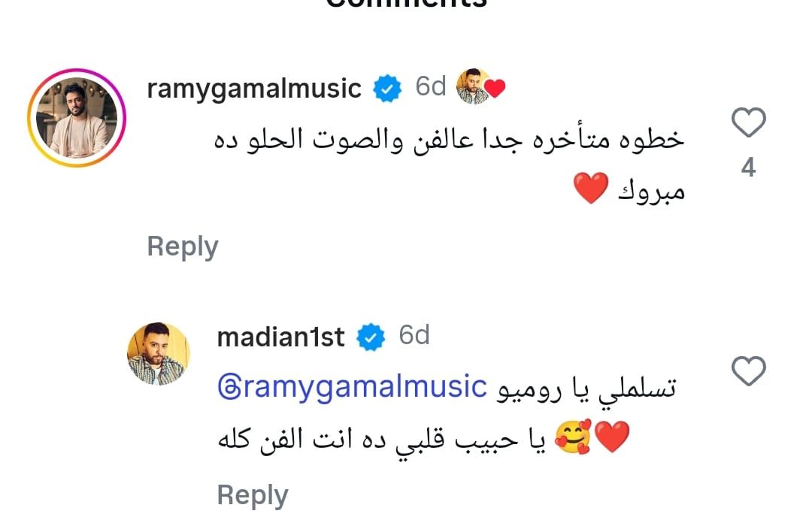Reply to madian1st's comment
This screenshot has width=812, height=526.
click(252, 494)
